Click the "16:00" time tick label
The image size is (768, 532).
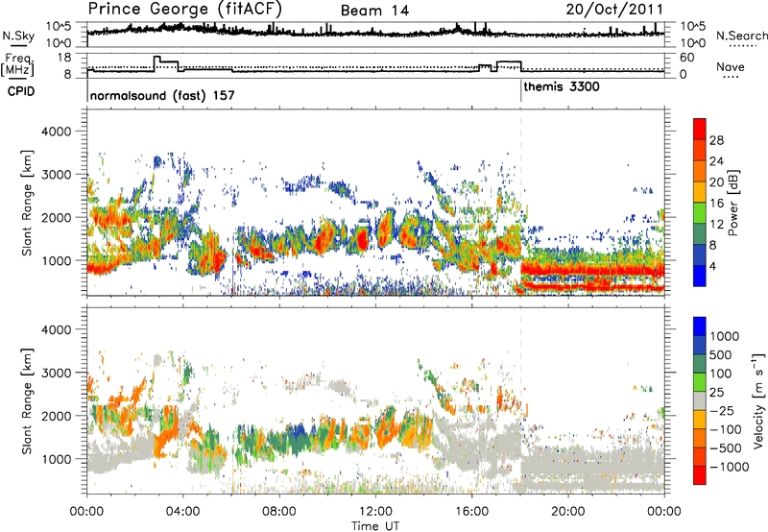[471, 512]
